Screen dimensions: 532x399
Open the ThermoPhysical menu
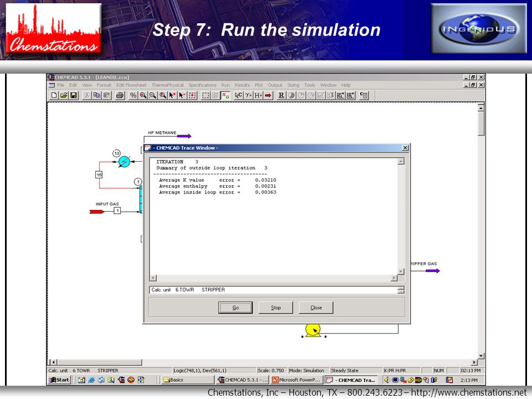tap(167, 85)
